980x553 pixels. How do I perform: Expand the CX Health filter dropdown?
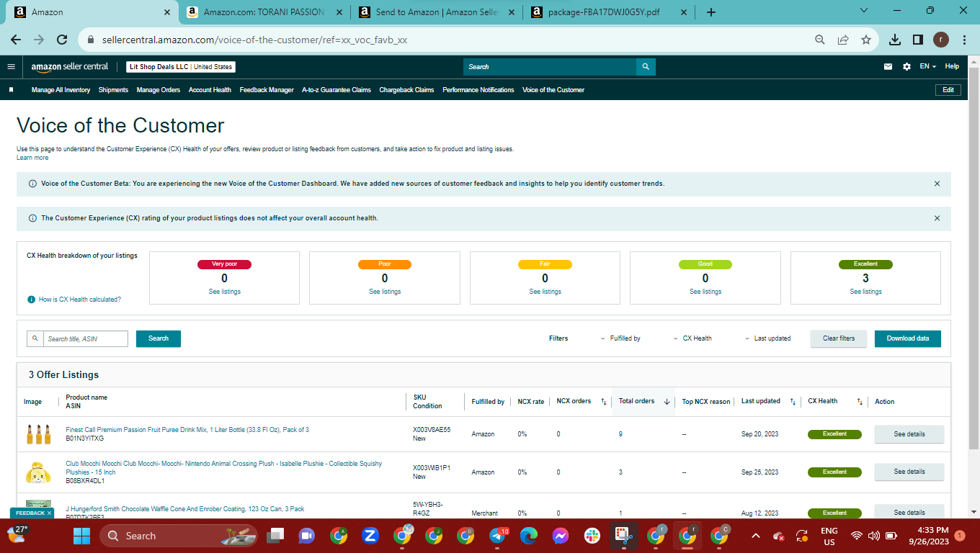pos(692,338)
